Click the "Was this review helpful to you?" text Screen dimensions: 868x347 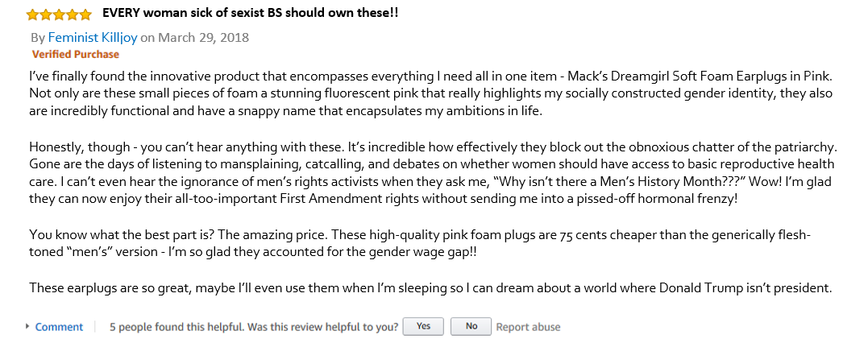(x=322, y=327)
